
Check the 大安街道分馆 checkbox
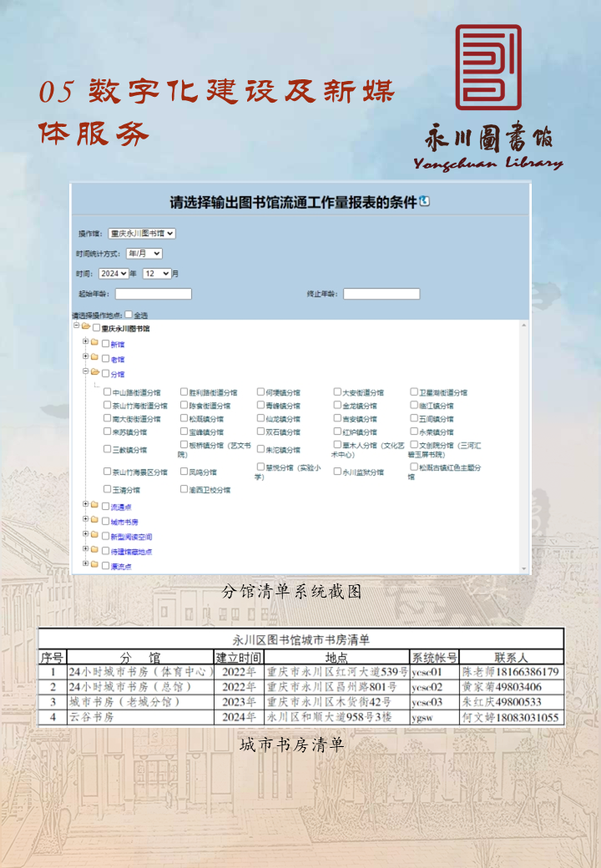point(337,391)
